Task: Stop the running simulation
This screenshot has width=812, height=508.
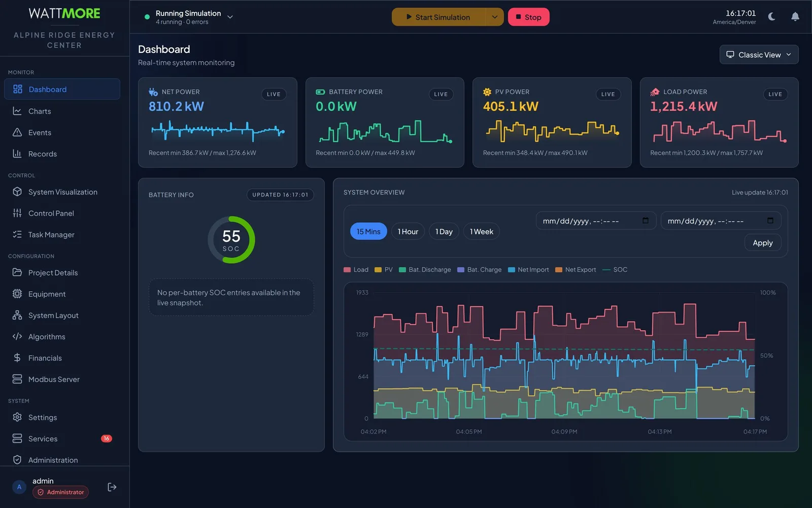Action: pyautogui.click(x=528, y=17)
